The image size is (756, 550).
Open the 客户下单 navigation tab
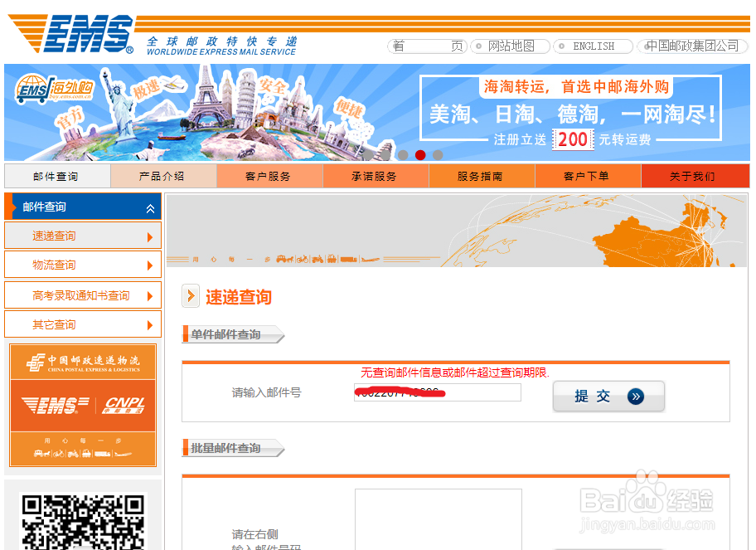(x=588, y=176)
